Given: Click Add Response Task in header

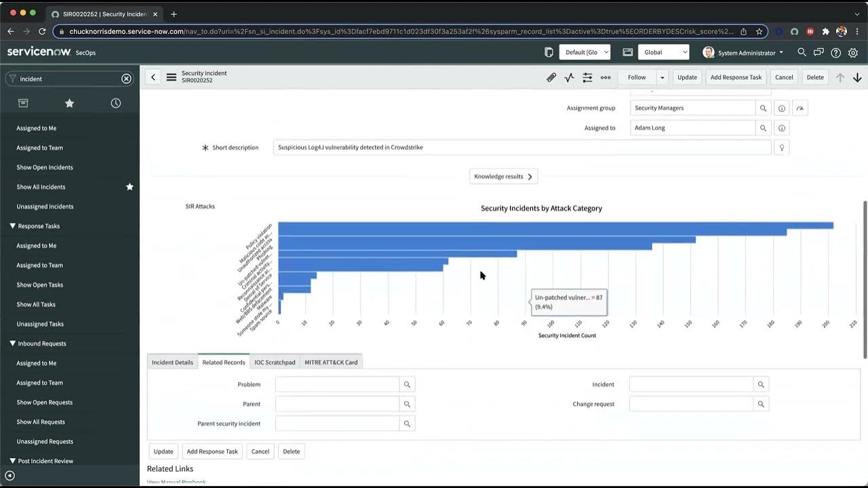Looking at the screenshot, I should click(736, 77).
